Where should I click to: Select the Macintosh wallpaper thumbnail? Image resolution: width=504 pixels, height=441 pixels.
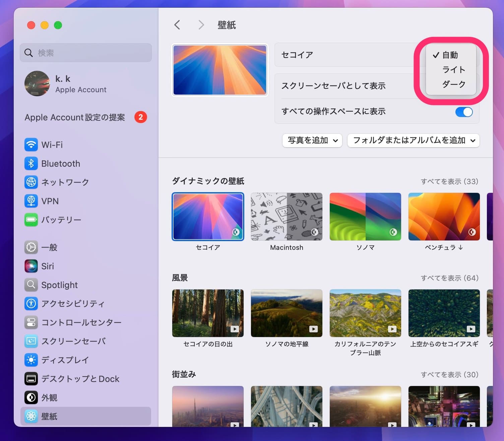287,217
